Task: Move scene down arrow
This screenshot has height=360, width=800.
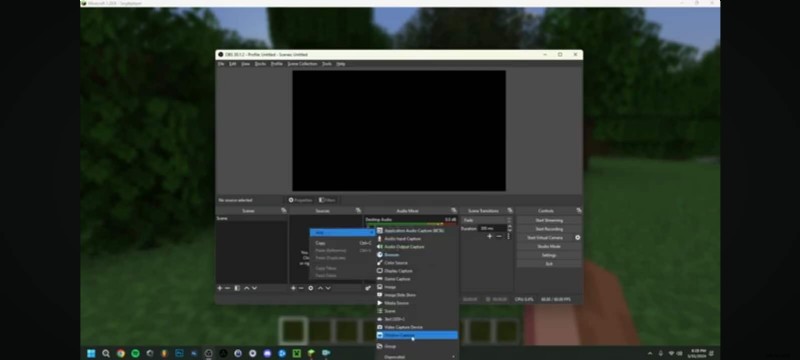Action: [254, 288]
